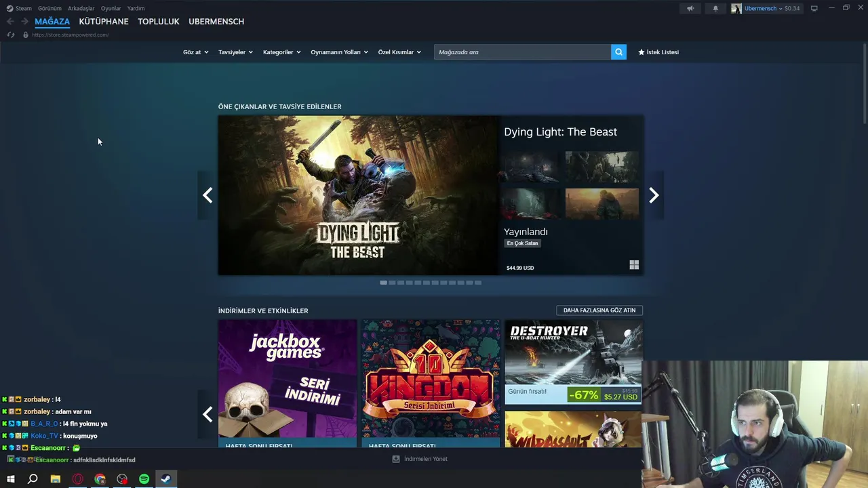Preview Dying Light bottom-left screenshot thumbnail

coord(530,204)
